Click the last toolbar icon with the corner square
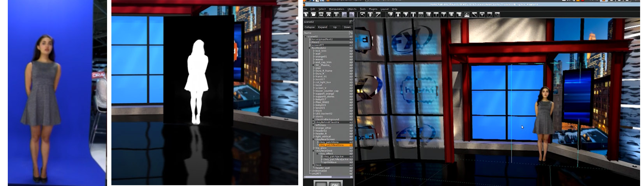 tap(497, 15)
